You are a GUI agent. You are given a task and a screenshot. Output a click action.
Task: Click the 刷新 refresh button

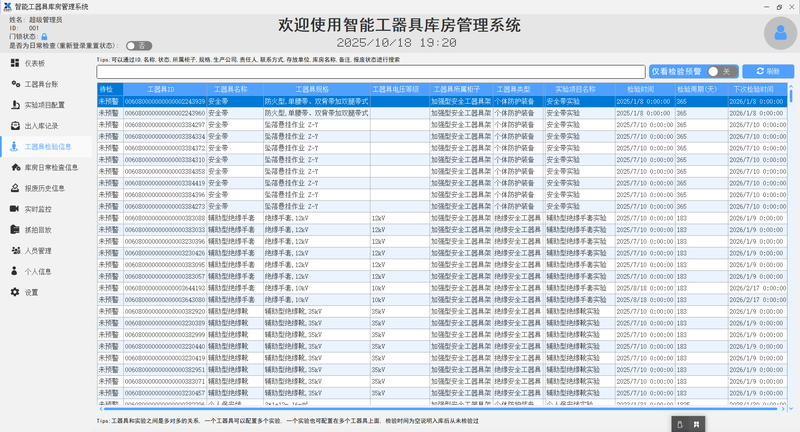(x=768, y=71)
